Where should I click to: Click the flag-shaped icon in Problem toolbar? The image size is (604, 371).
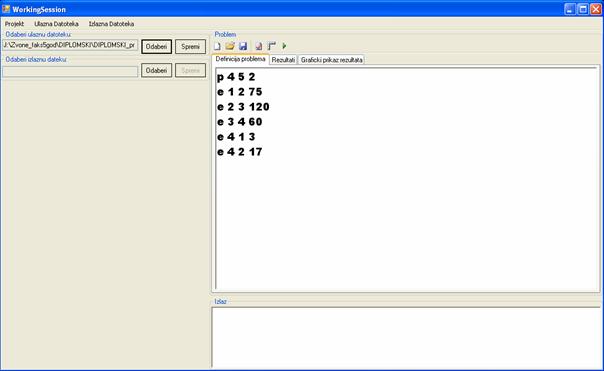pos(272,46)
